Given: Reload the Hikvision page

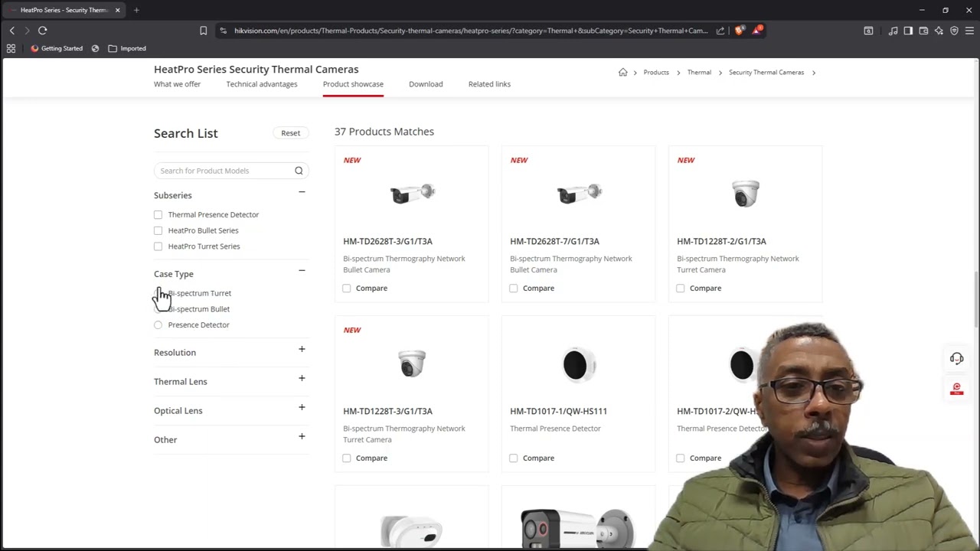Looking at the screenshot, I should coord(43,31).
